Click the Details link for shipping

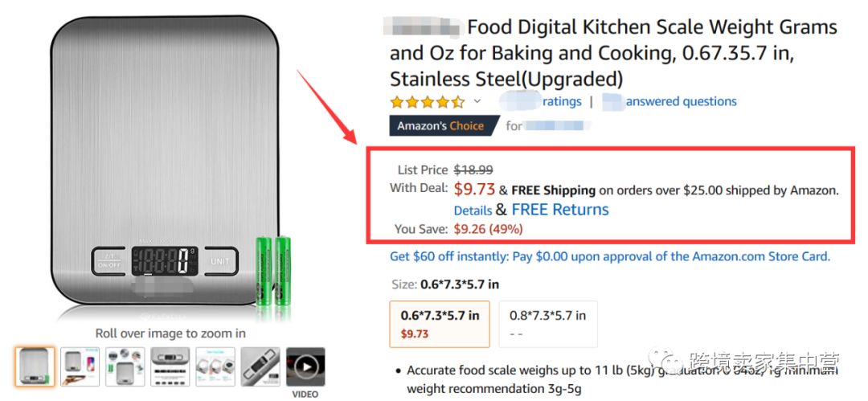(x=473, y=211)
